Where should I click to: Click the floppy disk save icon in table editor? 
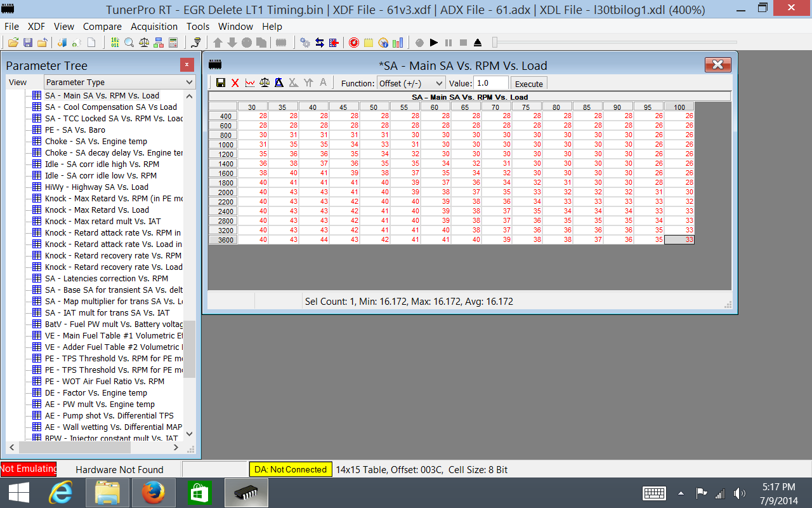click(x=221, y=83)
